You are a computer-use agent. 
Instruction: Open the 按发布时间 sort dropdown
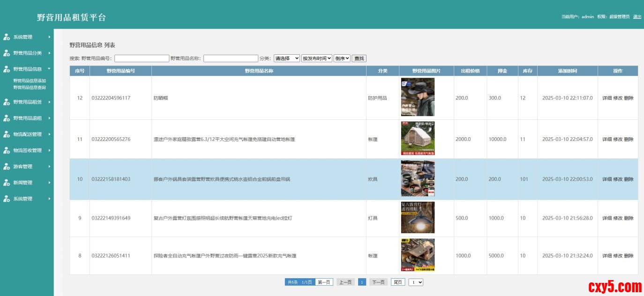[316, 59]
